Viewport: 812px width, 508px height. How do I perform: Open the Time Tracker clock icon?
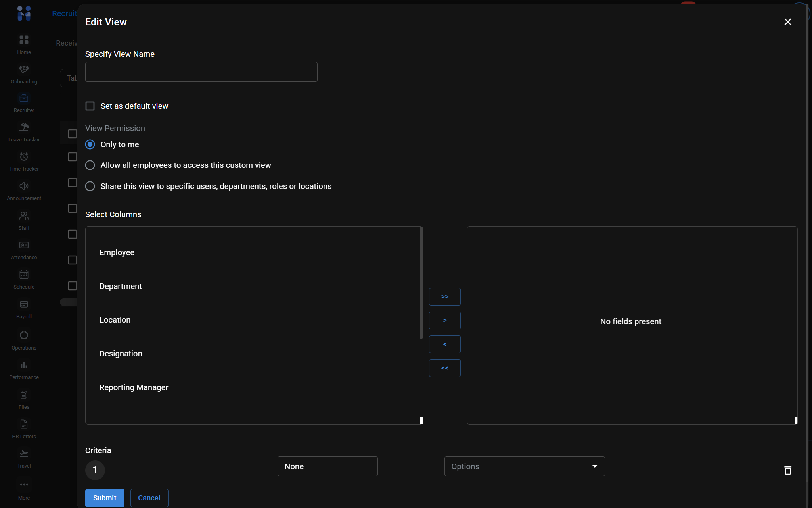tap(24, 157)
